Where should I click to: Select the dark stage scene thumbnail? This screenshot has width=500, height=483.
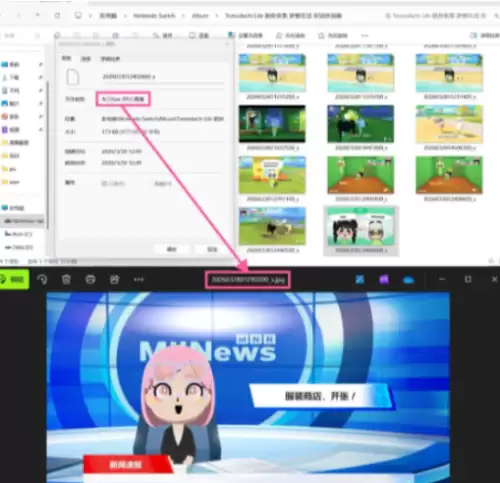[272, 124]
